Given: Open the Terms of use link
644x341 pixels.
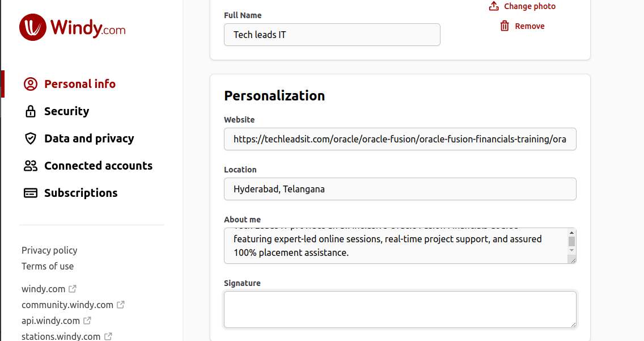Looking at the screenshot, I should pos(48,266).
